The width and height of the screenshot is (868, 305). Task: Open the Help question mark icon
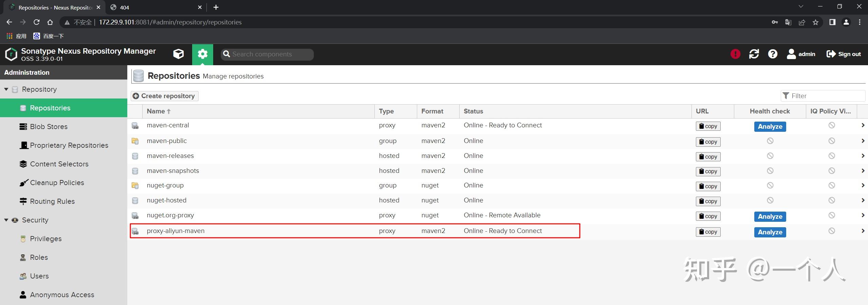(773, 54)
